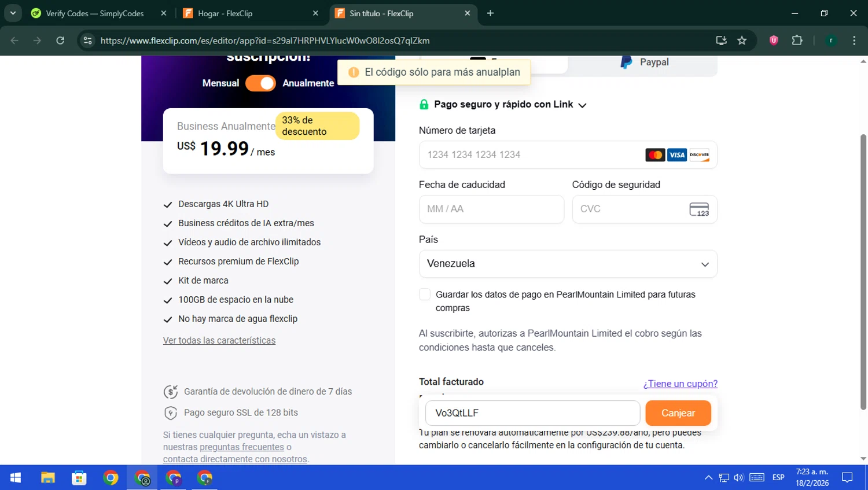868x490 pixels.
Task: Open the Chrome profile avatar
Action: pos(831,40)
